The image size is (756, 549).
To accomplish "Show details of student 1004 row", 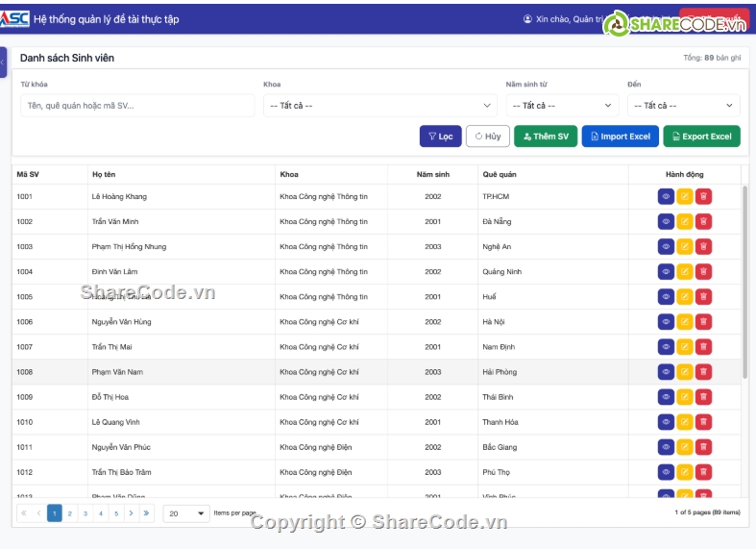I will [666, 271].
